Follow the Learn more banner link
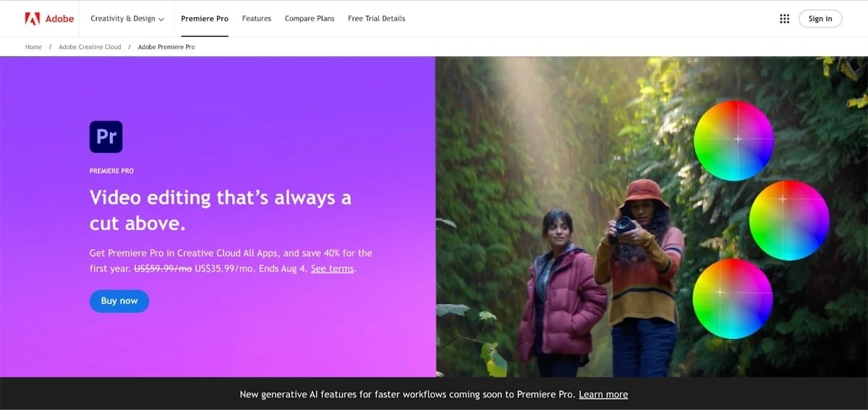868x412 pixels. [x=603, y=395]
